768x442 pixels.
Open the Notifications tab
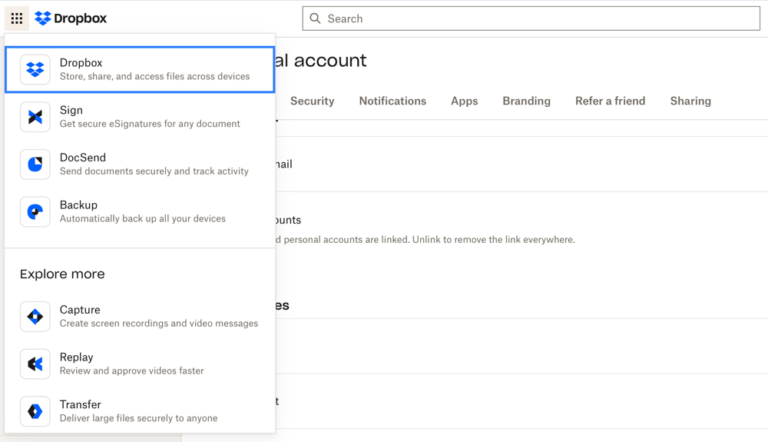(392, 101)
